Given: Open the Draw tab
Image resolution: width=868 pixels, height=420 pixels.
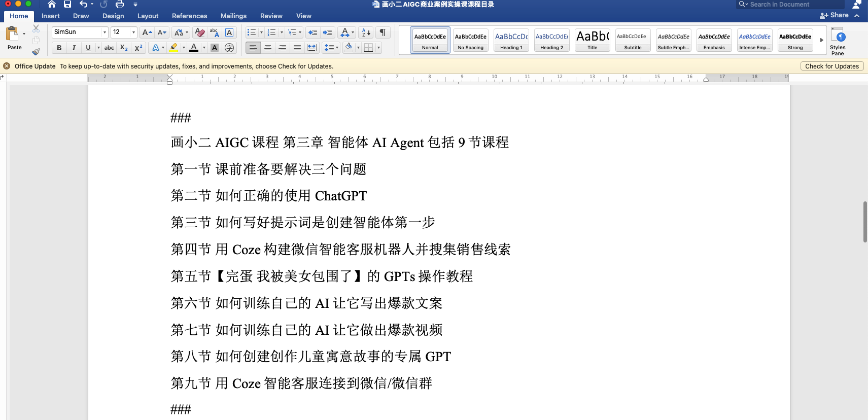Looking at the screenshot, I should (81, 16).
